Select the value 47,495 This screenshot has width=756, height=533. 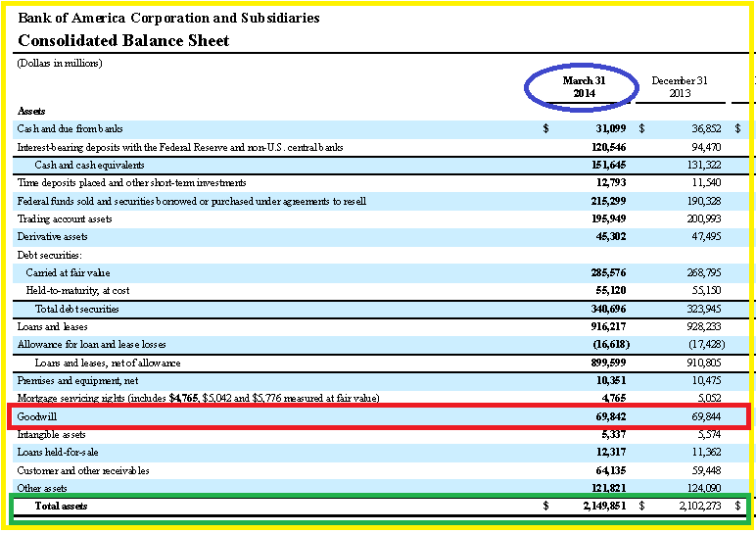click(706, 237)
